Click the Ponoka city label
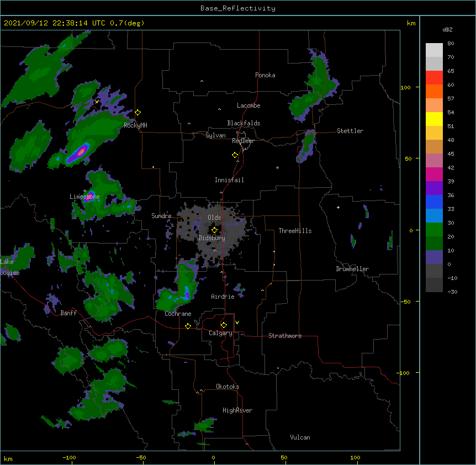The height and width of the screenshot is (465, 476). point(265,75)
